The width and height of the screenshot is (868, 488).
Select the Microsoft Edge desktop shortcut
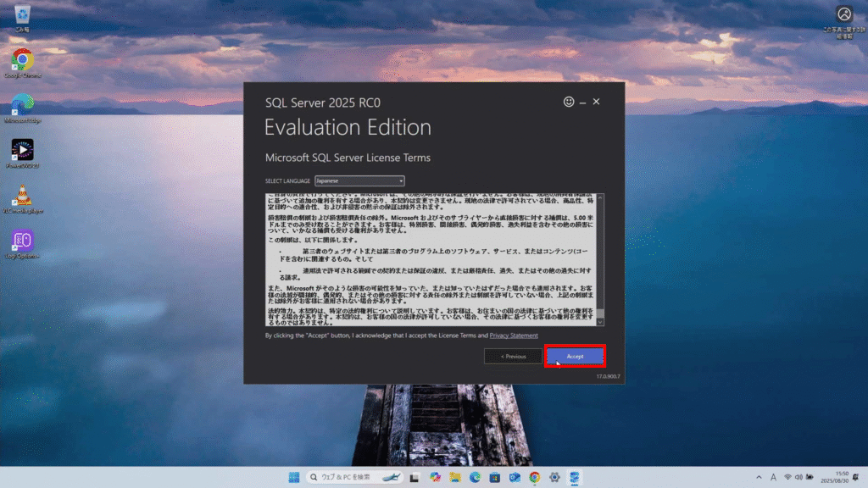tap(22, 108)
